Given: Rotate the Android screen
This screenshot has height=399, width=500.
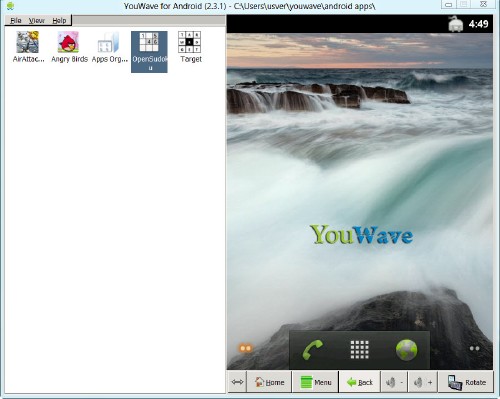Looking at the screenshot, I should tap(467, 382).
